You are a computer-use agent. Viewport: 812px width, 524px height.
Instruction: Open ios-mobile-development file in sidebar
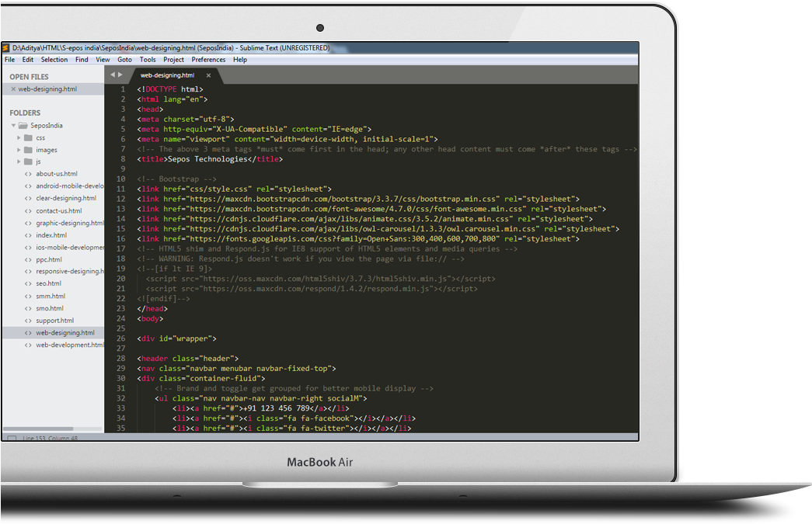pos(70,248)
